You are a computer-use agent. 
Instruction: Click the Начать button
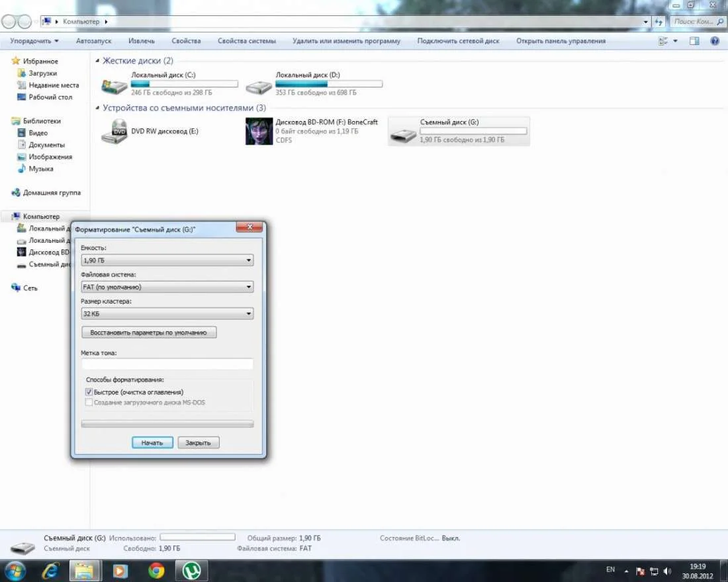[152, 442]
